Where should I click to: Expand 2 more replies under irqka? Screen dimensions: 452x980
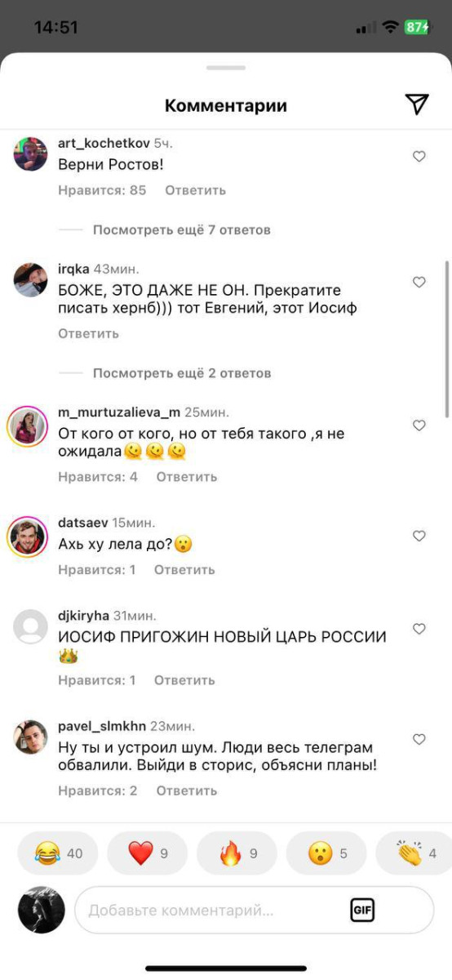pos(181,373)
